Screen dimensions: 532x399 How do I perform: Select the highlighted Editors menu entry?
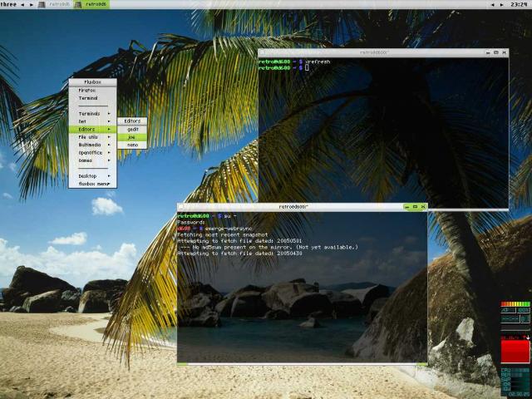92,130
